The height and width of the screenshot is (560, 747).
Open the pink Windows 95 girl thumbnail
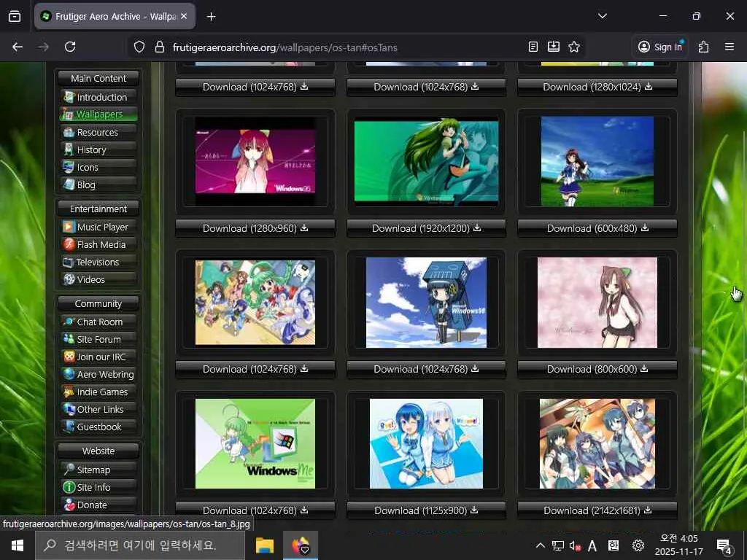(255, 161)
